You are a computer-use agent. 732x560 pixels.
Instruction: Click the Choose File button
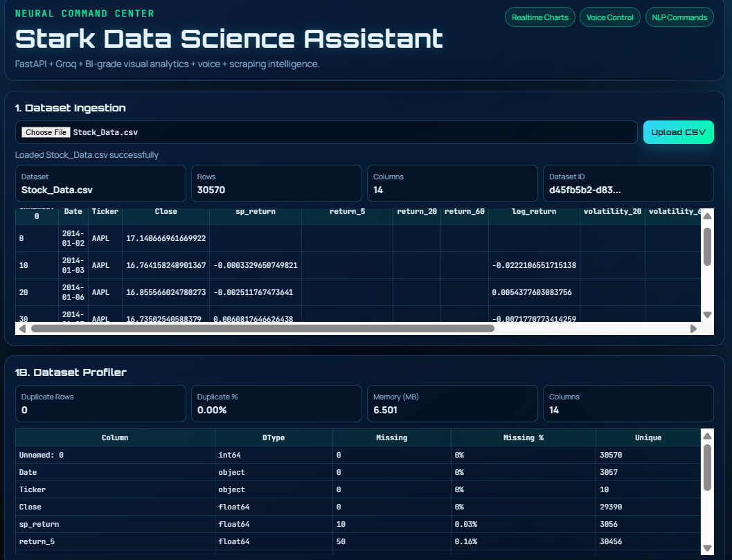46,132
